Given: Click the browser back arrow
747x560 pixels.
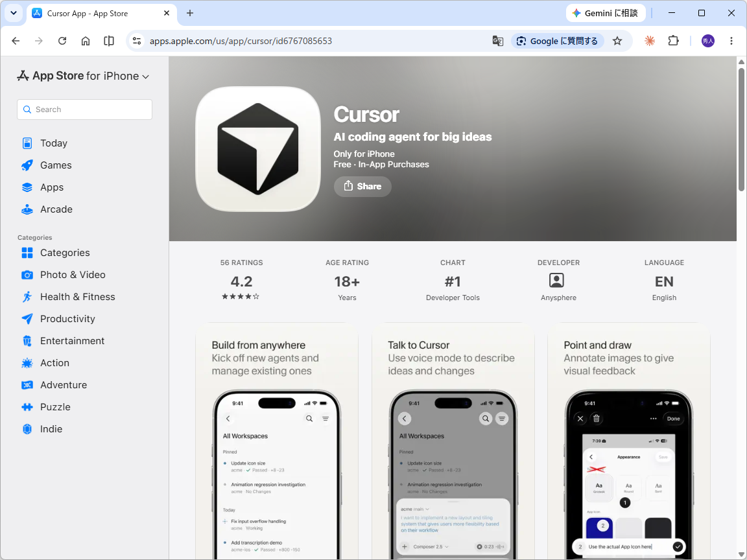Looking at the screenshot, I should coord(16,41).
